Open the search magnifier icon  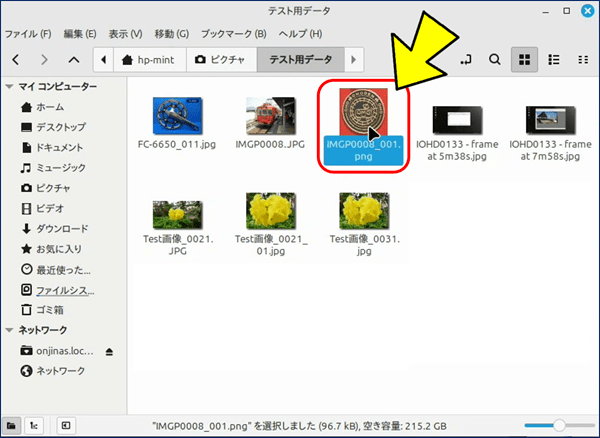[x=494, y=60]
